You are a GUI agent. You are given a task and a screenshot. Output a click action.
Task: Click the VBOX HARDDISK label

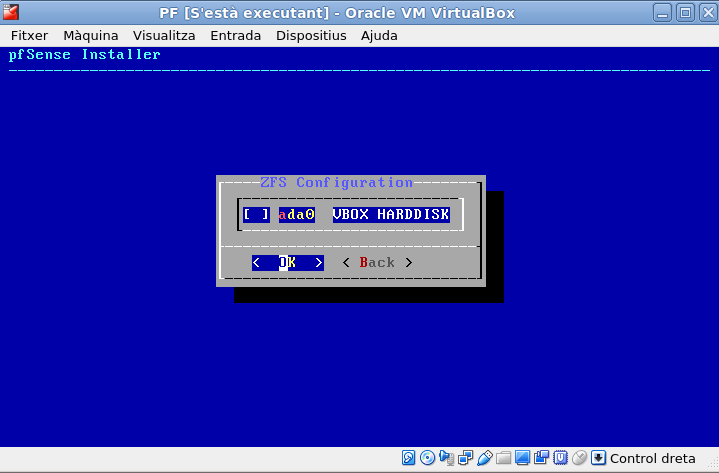click(391, 214)
